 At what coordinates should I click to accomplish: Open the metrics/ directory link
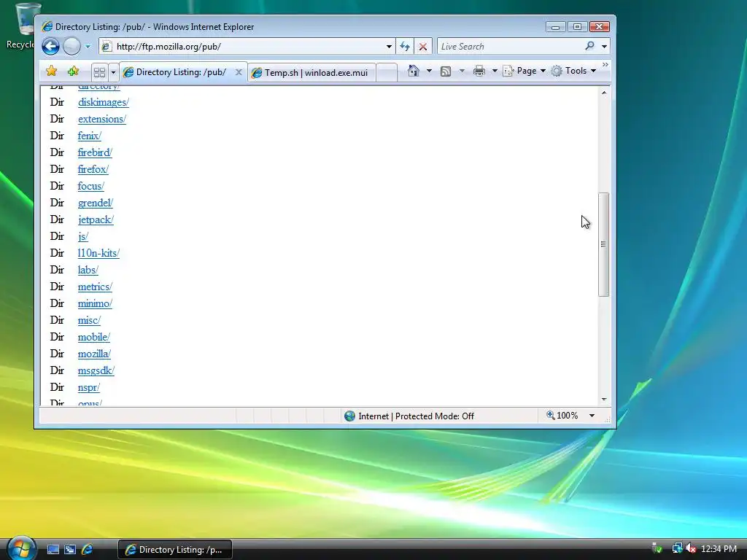[95, 287]
